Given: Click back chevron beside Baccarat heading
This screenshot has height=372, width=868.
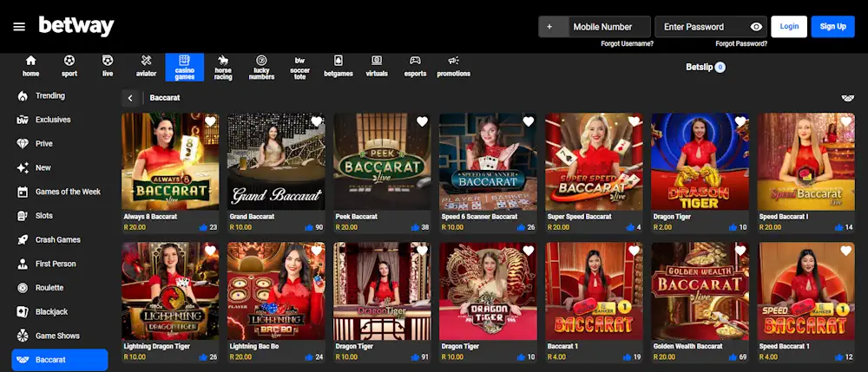Looking at the screenshot, I should coord(130,98).
